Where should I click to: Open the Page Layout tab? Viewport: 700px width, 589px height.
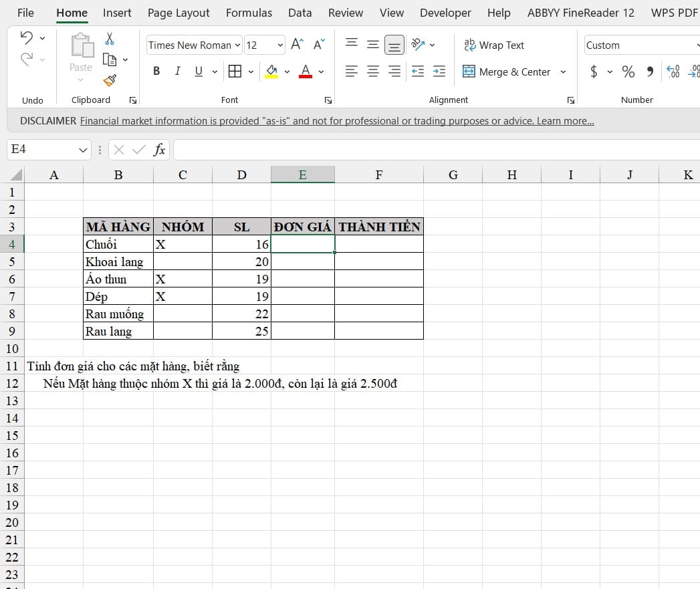pyautogui.click(x=179, y=13)
